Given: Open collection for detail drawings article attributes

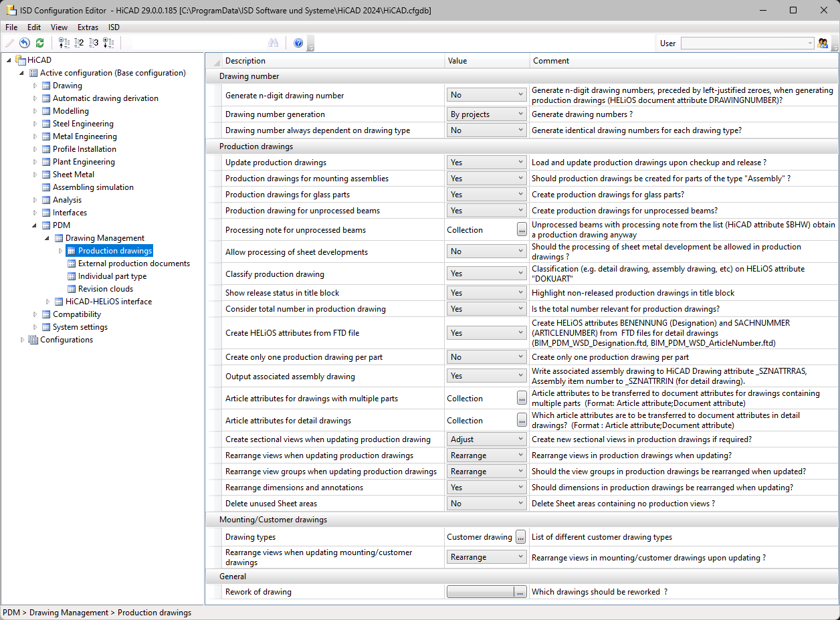Looking at the screenshot, I should click(x=521, y=420).
